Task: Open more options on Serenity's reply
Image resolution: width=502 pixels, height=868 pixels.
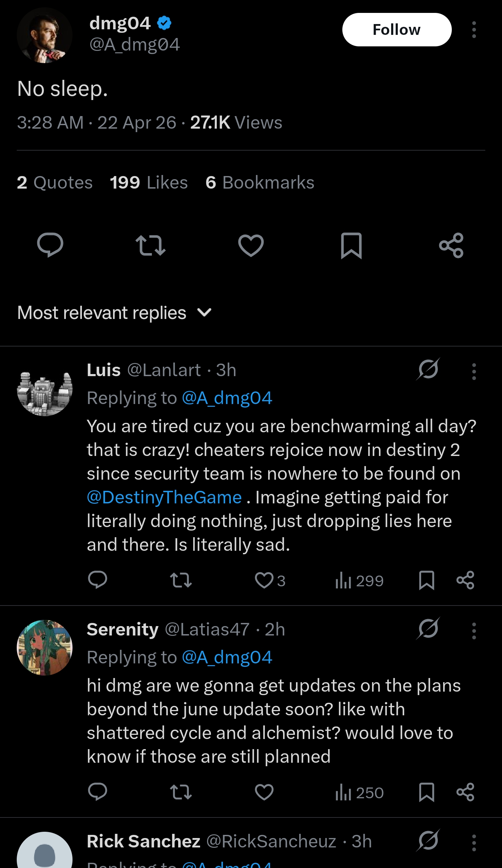Action: 474,631
